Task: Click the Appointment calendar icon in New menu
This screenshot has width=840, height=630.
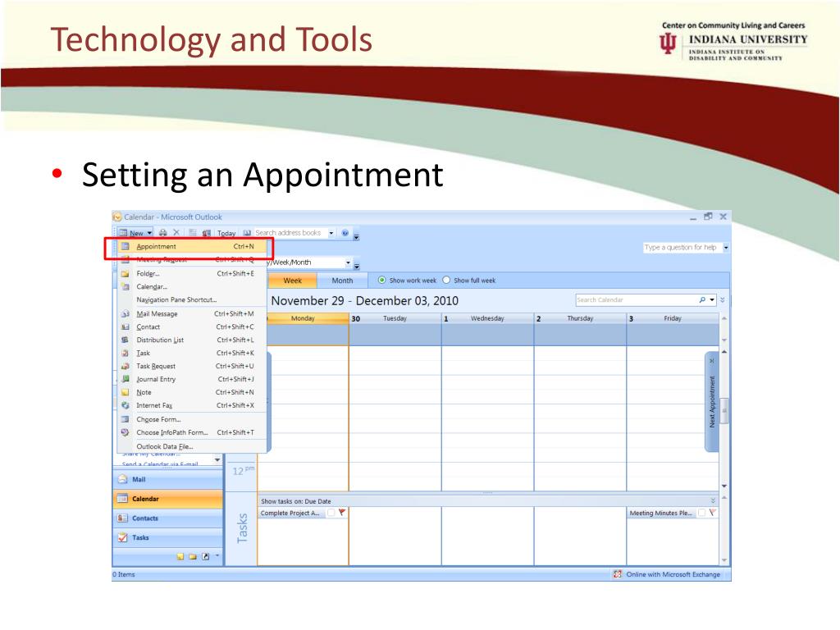Action: point(126,246)
